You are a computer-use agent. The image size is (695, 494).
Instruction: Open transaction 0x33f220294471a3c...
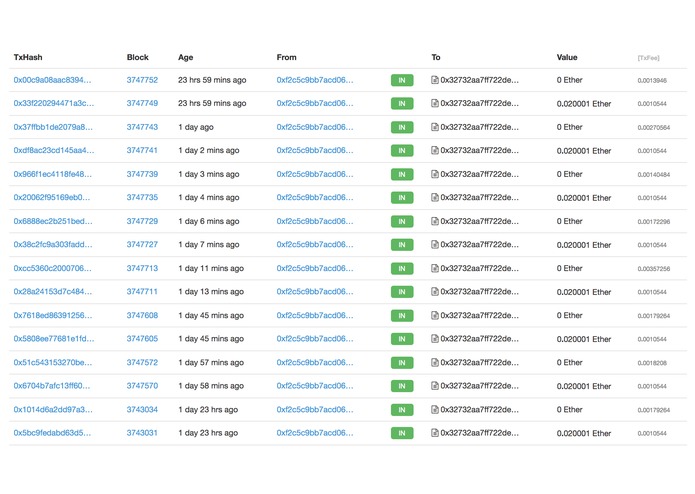click(54, 103)
